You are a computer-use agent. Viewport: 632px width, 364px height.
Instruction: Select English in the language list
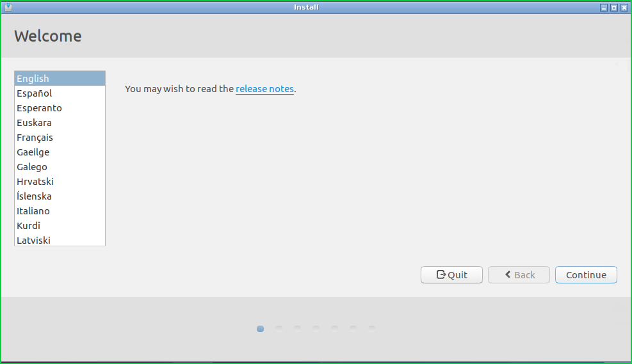(x=60, y=79)
